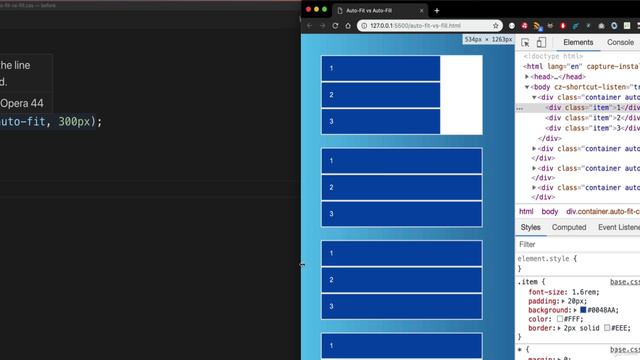
Task: Open base.css link beside the * rule
Action: [625, 350]
